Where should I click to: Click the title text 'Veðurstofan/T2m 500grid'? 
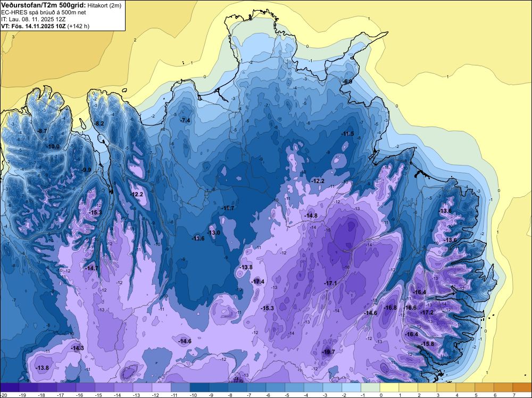click(x=43, y=5)
